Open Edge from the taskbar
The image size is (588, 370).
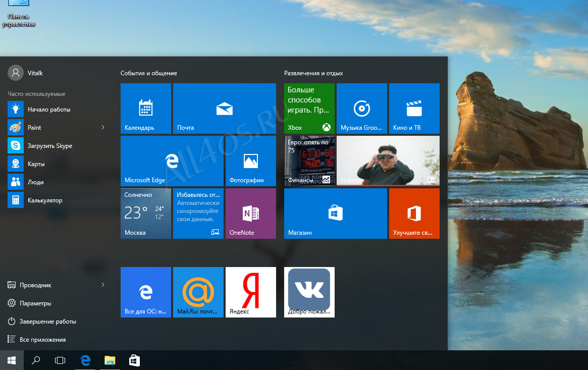(x=85, y=360)
